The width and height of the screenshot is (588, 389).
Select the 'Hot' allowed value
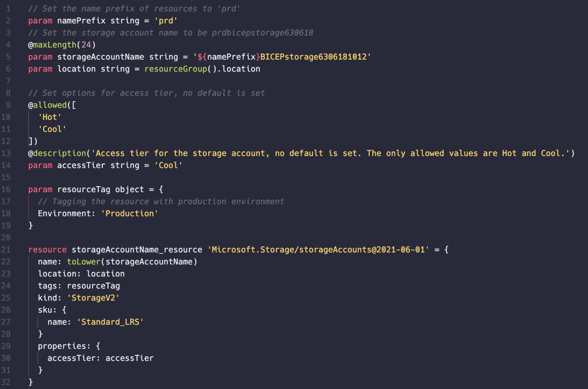[50, 117]
